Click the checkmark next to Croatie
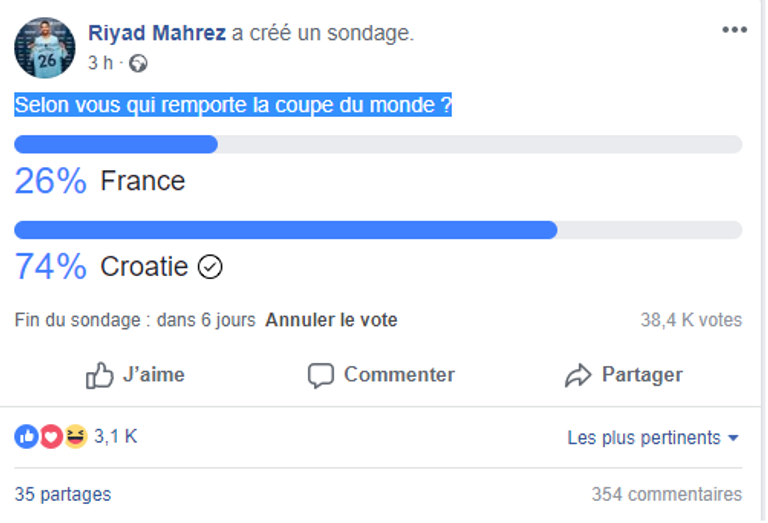Screen dimensions: 768x523 [210, 267]
